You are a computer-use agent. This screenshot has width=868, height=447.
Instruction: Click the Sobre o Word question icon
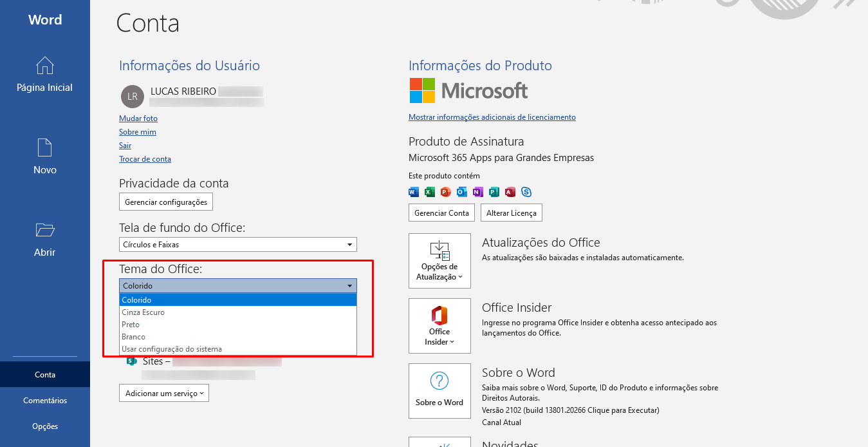439,381
